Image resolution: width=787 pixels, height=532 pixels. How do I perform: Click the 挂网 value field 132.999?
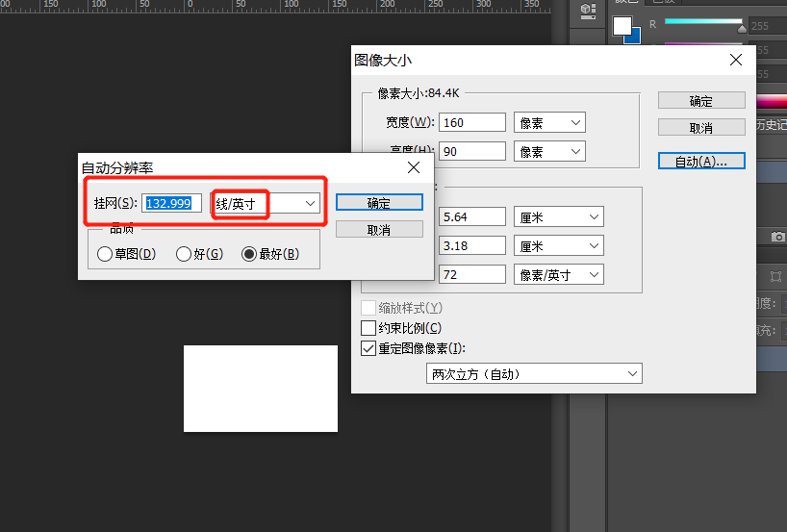point(171,203)
